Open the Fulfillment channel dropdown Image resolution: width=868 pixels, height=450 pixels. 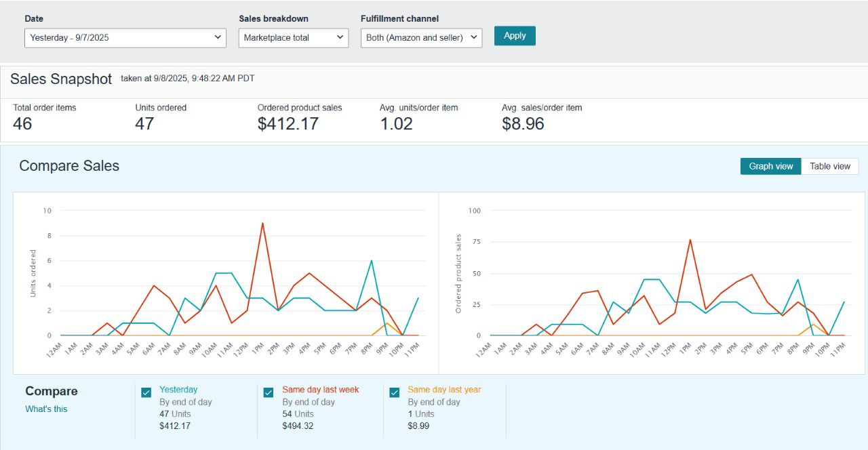[421, 38]
